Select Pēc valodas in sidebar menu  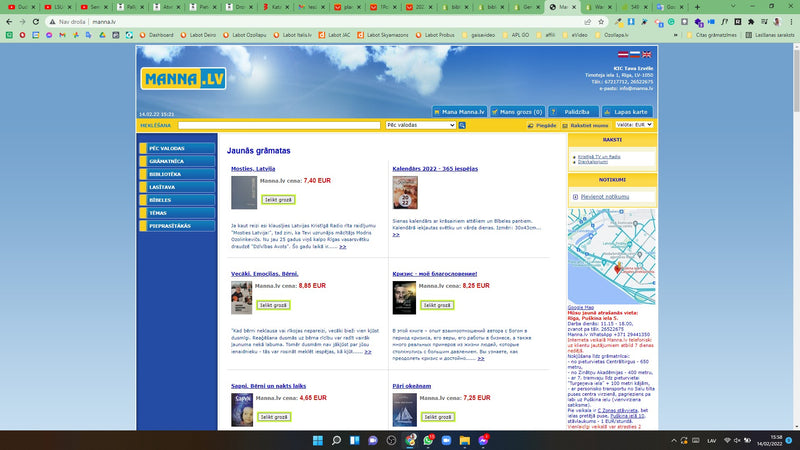pos(177,148)
